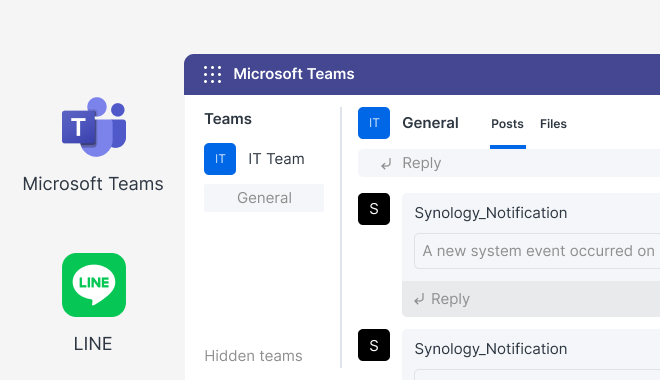The image size is (660, 380).
Task: Click the Teams sidebar heading
Action: [228, 119]
